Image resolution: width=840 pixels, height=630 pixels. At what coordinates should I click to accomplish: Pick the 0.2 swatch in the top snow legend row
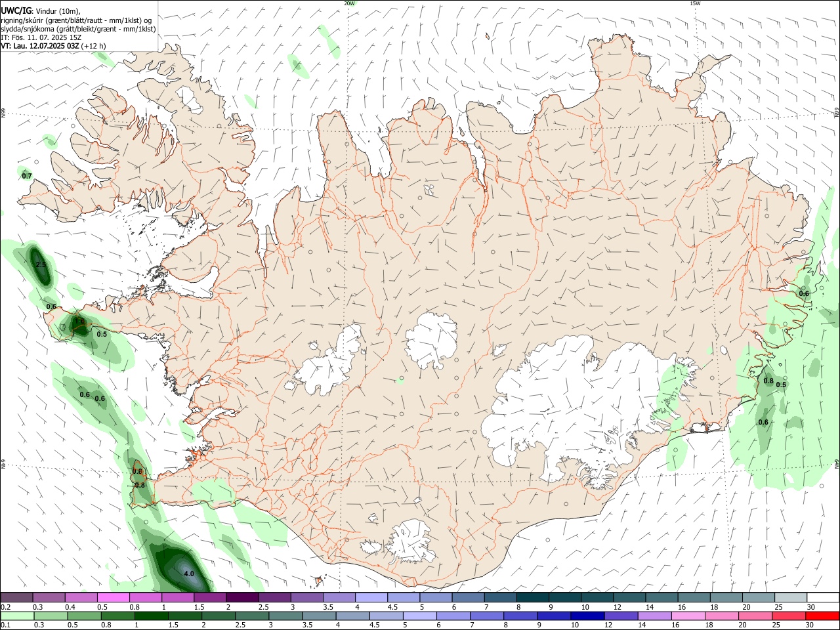(16, 597)
